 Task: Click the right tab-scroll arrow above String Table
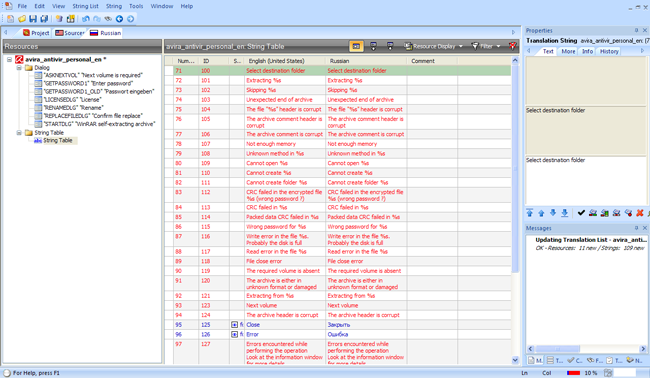[513, 32]
